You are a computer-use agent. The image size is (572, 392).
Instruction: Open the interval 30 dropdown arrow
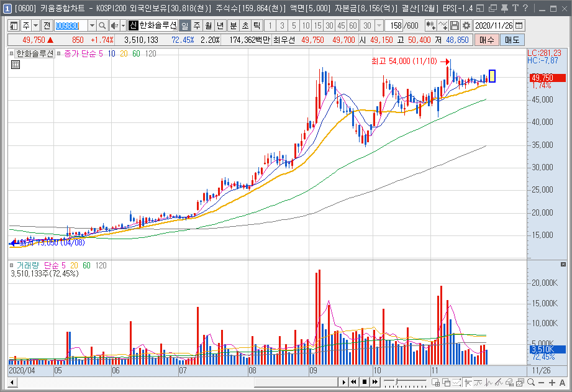[379, 25]
